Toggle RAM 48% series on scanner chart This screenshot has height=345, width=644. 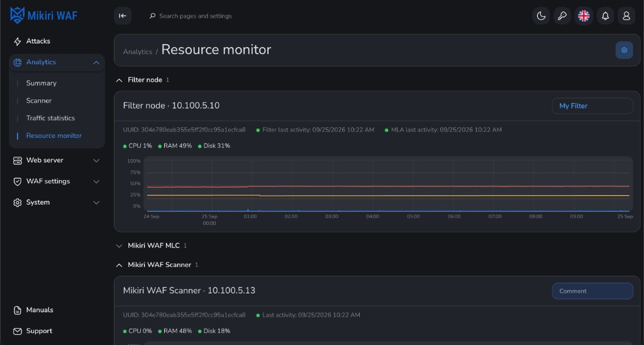pyautogui.click(x=175, y=331)
